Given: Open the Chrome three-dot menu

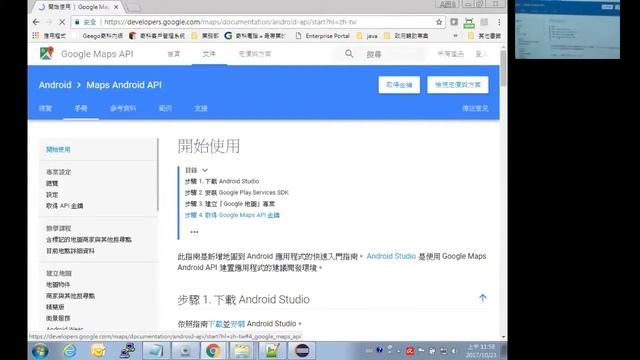Looking at the screenshot, I should [x=499, y=22].
